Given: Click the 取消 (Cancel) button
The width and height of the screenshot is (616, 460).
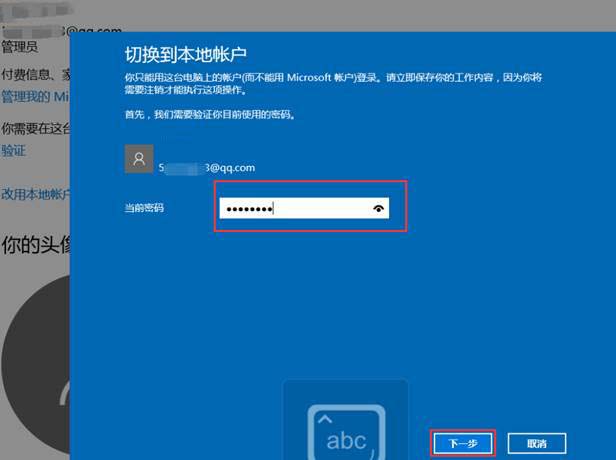Looking at the screenshot, I should tap(537, 444).
